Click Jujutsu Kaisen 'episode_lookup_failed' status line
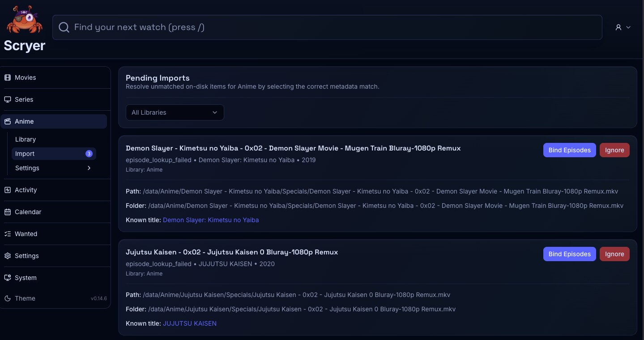This screenshot has width=644, height=340. pos(200,264)
